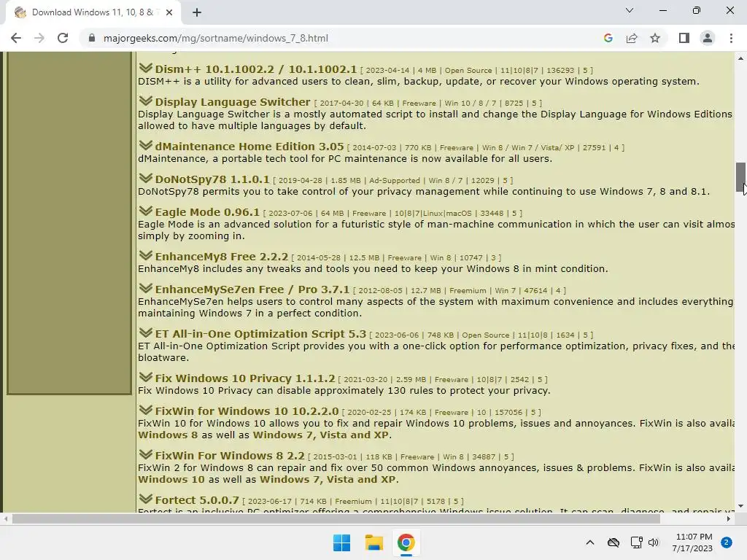Viewport: 747px width, 560px height.
Task: Open FixWin for Windows 10 10.2.2.0 link
Action: 247,411
